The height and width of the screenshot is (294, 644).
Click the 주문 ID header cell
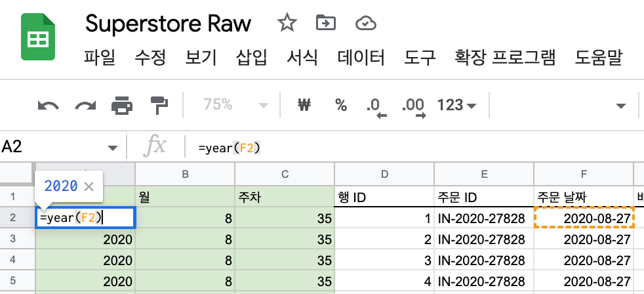(x=484, y=197)
